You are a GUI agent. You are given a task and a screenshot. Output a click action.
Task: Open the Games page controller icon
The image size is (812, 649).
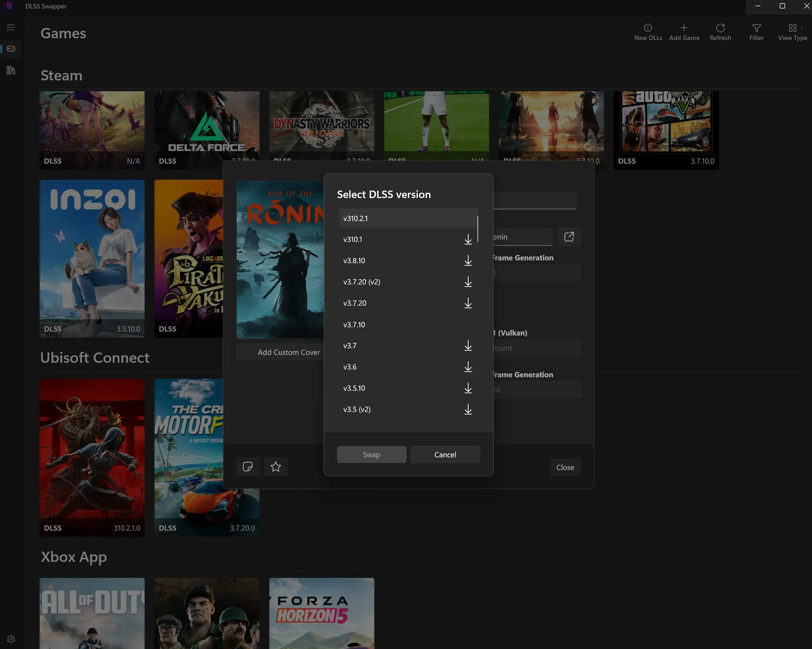[11, 49]
